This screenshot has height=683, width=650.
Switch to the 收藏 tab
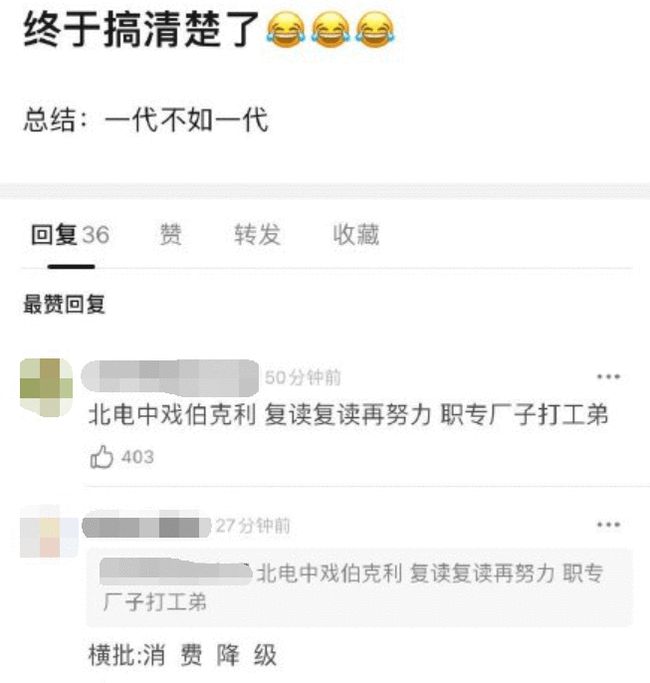click(356, 235)
